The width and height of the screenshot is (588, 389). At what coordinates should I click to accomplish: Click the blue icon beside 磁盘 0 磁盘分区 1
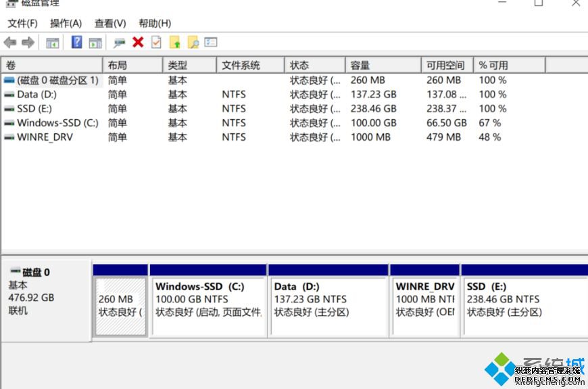(x=9, y=81)
